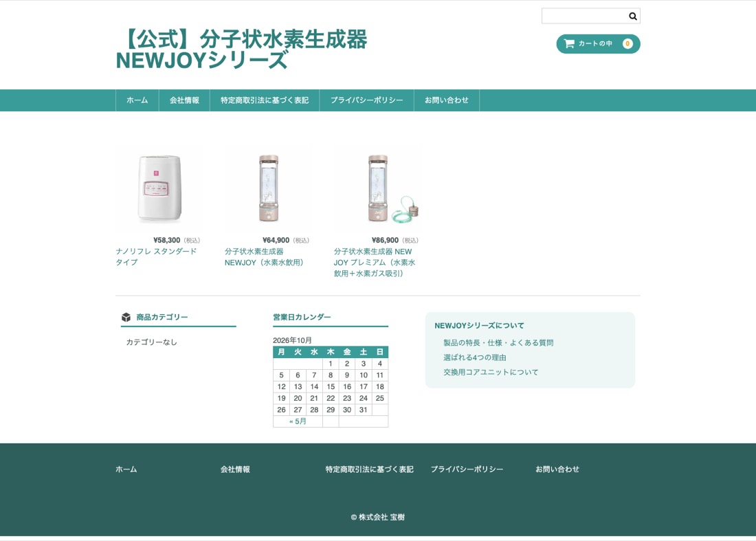The width and height of the screenshot is (756, 541).
Task: Open 会社情報 in the navigation bar
Action: pos(184,100)
